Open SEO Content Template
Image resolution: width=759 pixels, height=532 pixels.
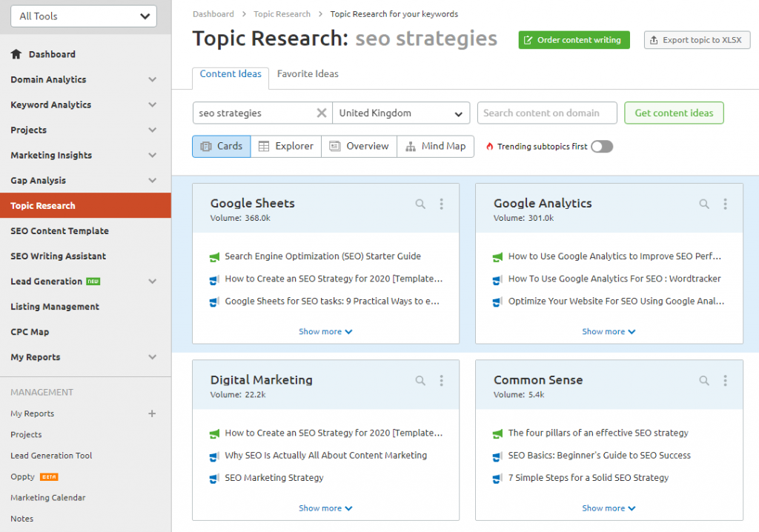coord(59,231)
